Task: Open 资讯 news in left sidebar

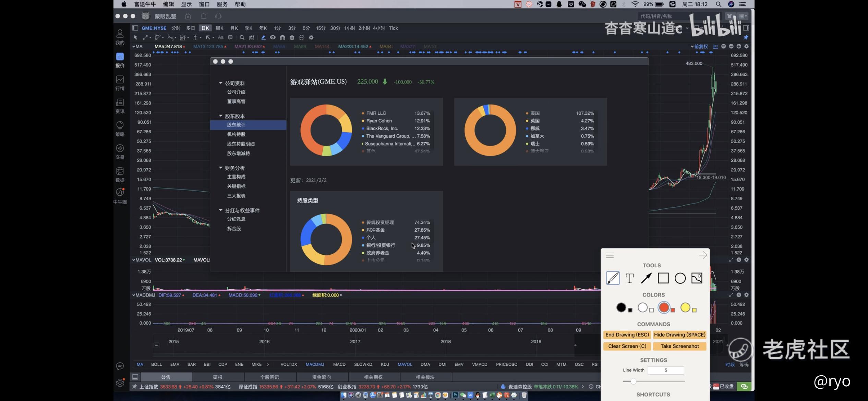Action: [x=120, y=106]
